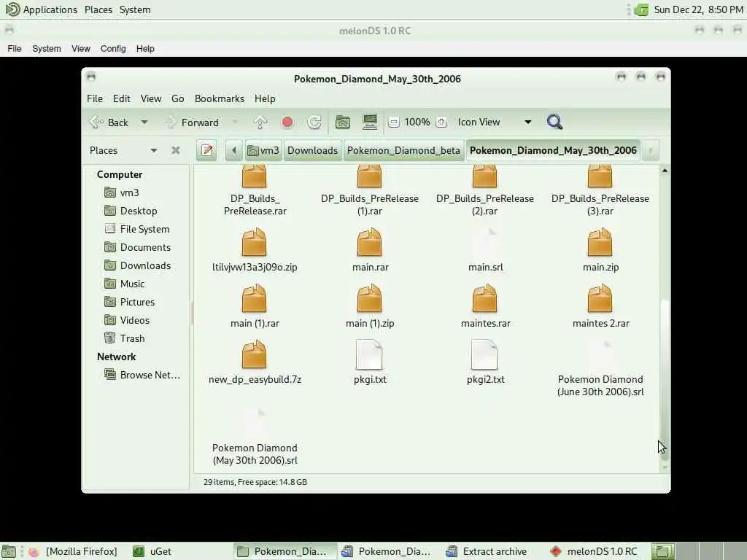The image size is (747, 560).
Task: Click the Reload icon in toolbar
Action: (314, 122)
